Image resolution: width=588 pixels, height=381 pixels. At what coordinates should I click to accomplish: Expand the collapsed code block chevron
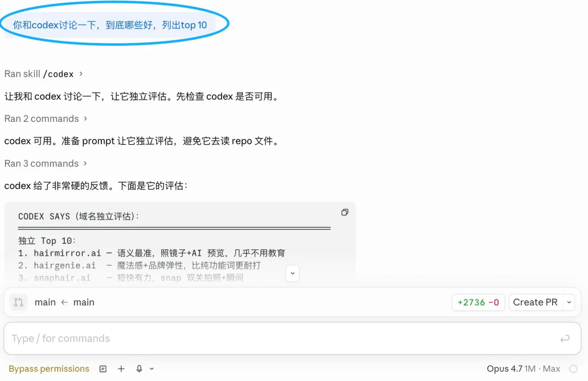[292, 273]
